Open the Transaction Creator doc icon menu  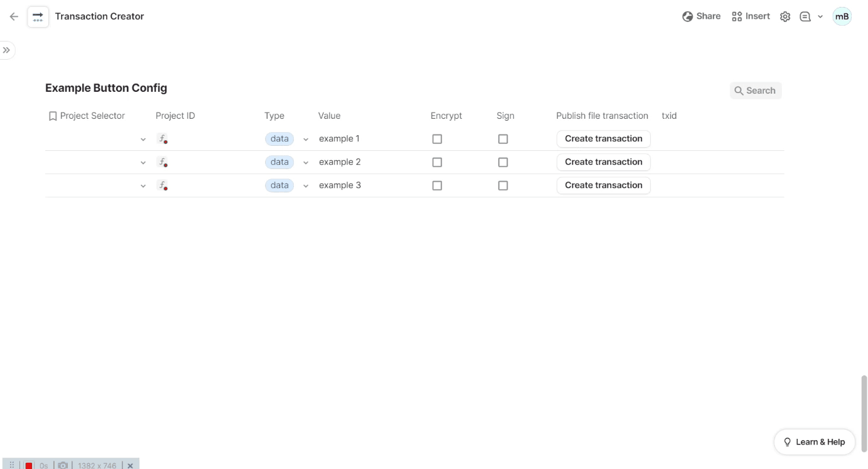click(x=38, y=16)
